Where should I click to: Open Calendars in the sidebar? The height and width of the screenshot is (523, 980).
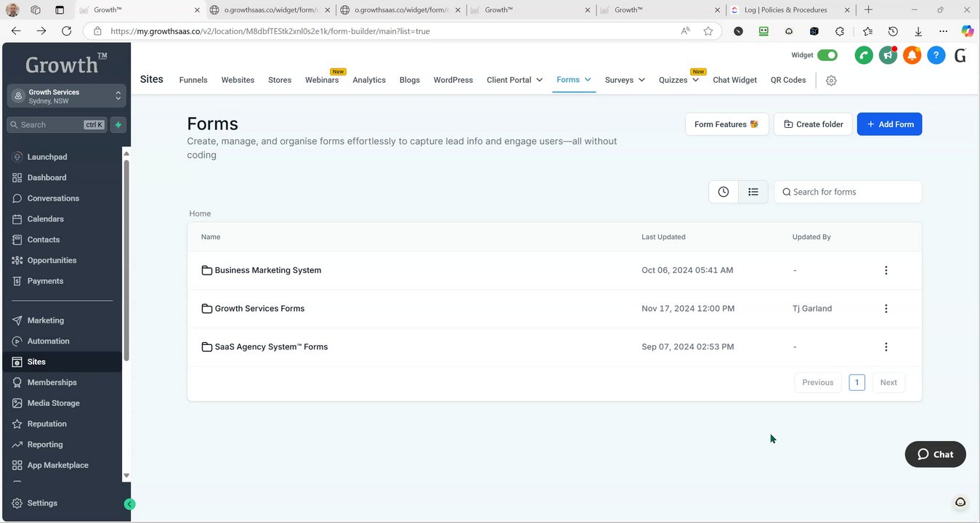pyautogui.click(x=45, y=219)
